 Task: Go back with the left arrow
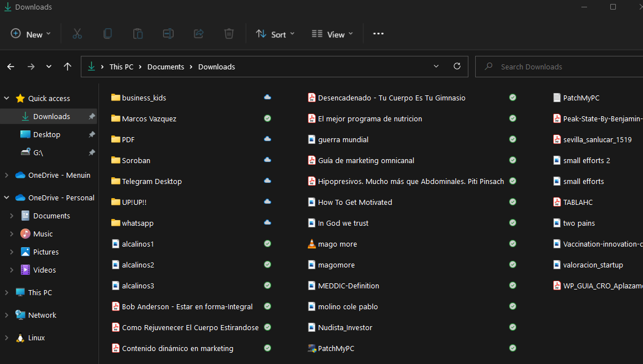tap(11, 67)
